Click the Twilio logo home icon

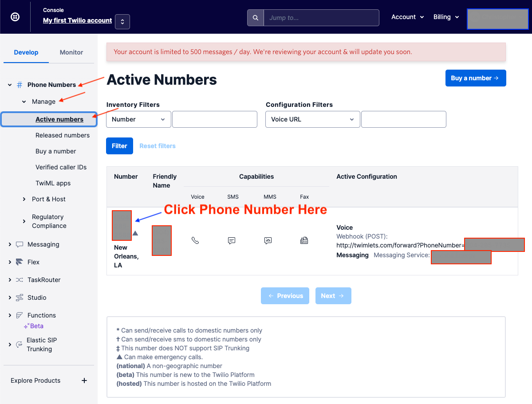[15, 16]
